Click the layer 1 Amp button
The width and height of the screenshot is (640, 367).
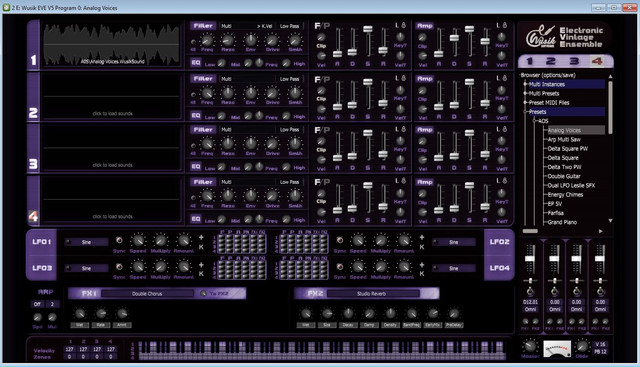click(x=424, y=26)
